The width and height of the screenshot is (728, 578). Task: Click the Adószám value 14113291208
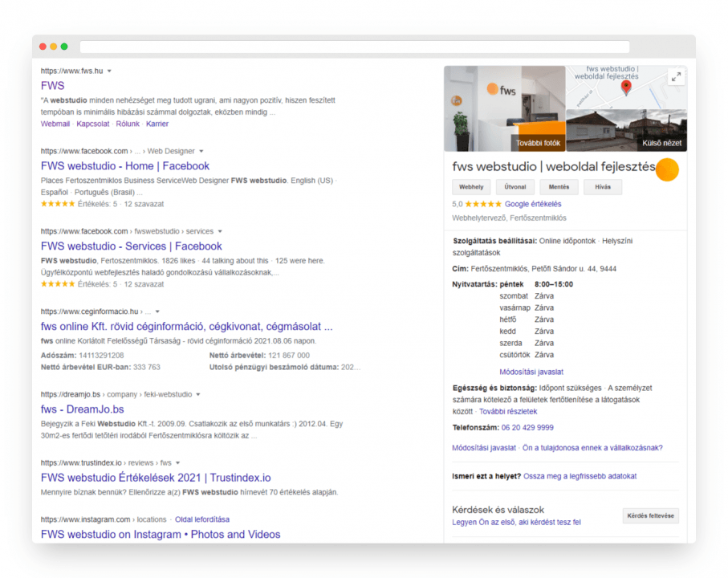[101, 356]
